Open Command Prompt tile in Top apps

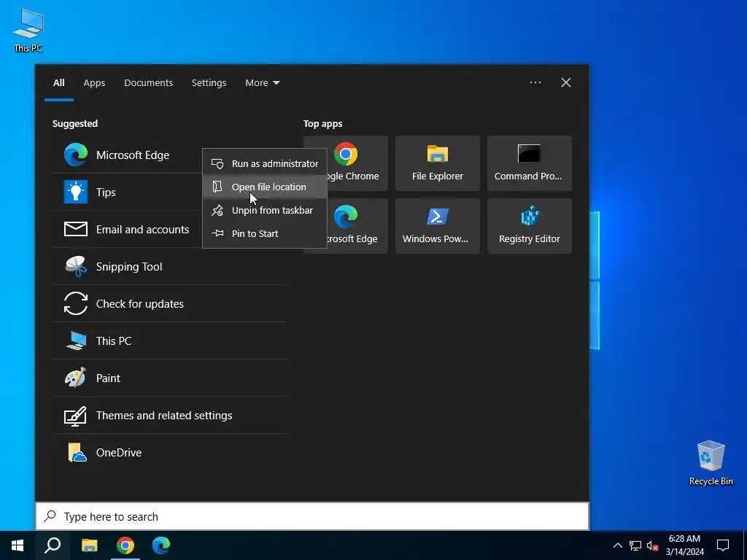pyautogui.click(x=530, y=163)
